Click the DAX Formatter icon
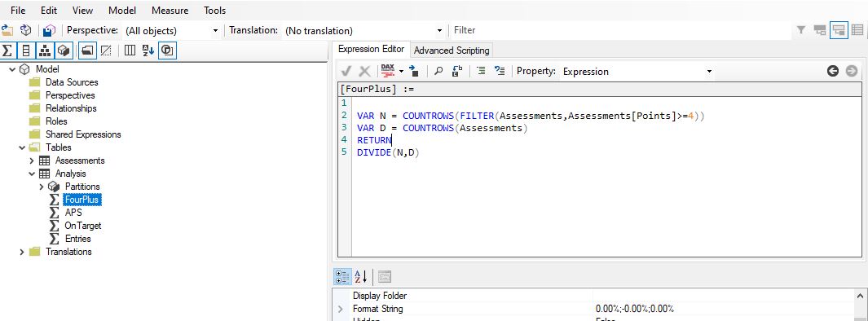This screenshot has height=321, width=868. pyautogui.click(x=388, y=71)
